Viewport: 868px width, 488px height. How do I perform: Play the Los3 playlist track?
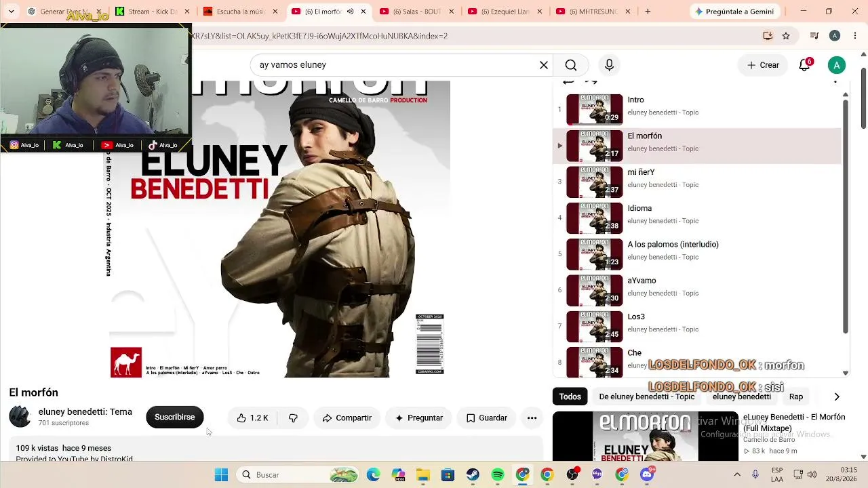[697, 326]
